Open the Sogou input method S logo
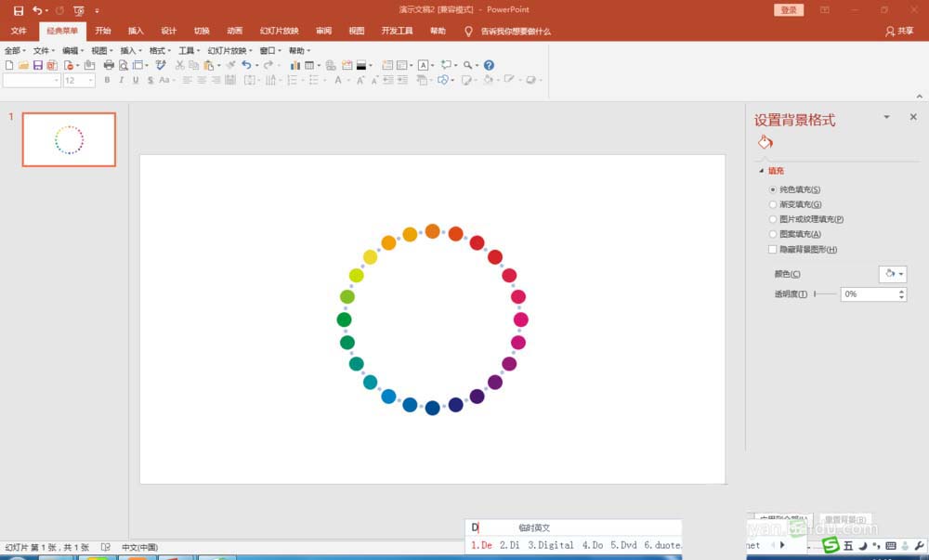The image size is (929, 560). [831, 545]
